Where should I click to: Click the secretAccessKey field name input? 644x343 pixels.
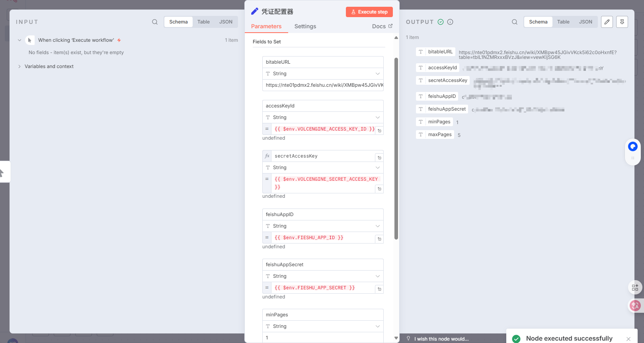tap(323, 156)
